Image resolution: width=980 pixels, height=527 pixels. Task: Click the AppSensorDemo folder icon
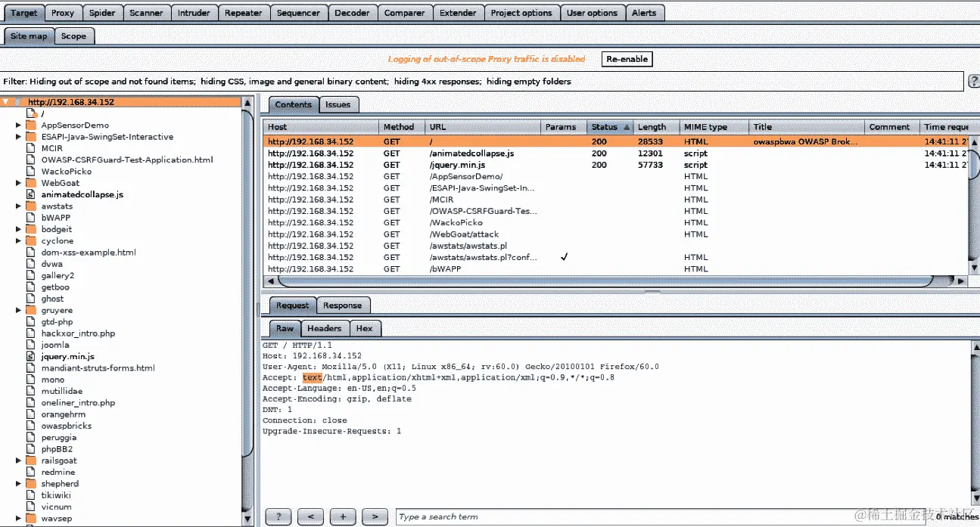coord(31,126)
